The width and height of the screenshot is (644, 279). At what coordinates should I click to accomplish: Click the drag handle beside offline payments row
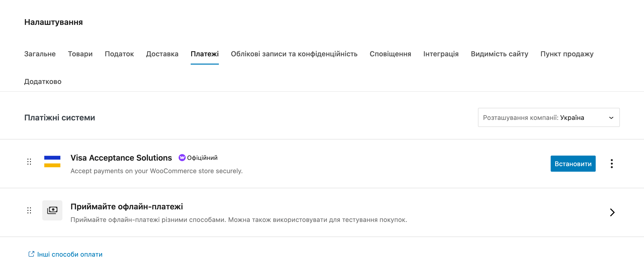point(29,210)
